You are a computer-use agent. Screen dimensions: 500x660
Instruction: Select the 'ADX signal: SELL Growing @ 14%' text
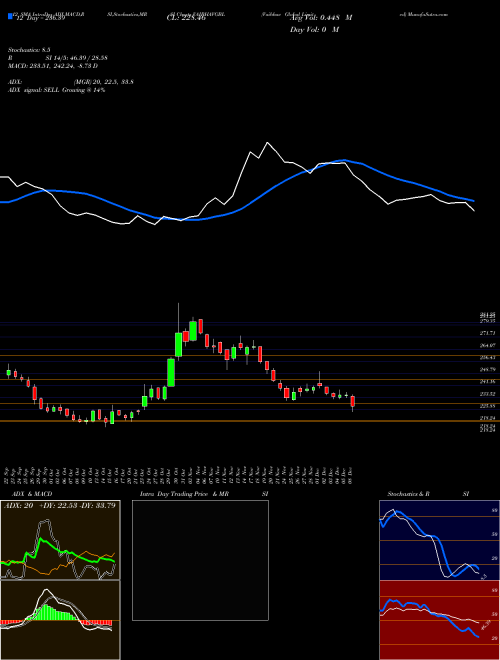click(x=56, y=90)
